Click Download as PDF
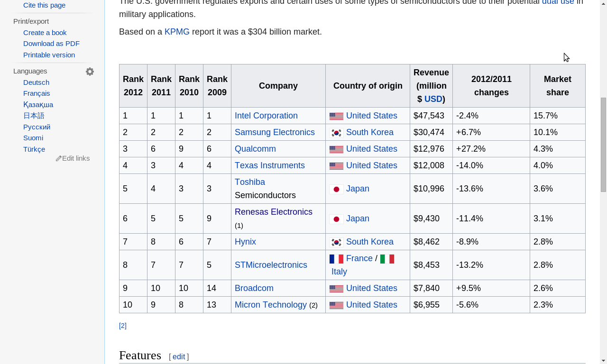This screenshot has width=607, height=364. pos(51,44)
